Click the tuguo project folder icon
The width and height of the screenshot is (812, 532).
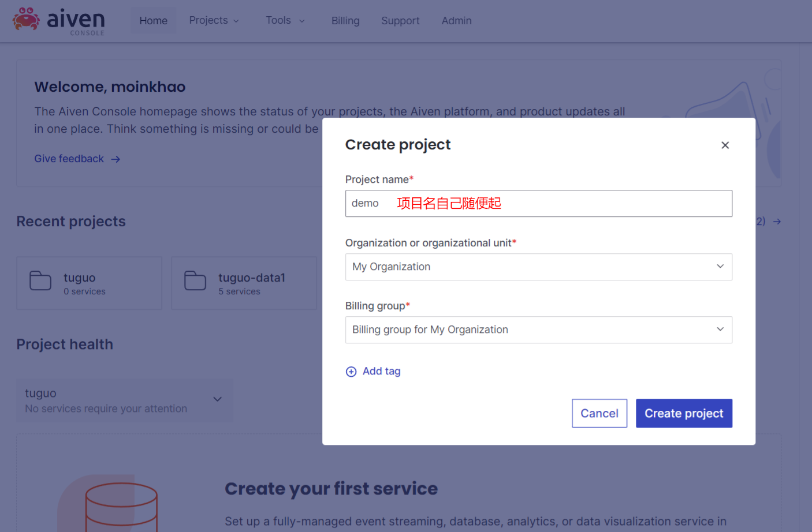[x=40, y=281]
